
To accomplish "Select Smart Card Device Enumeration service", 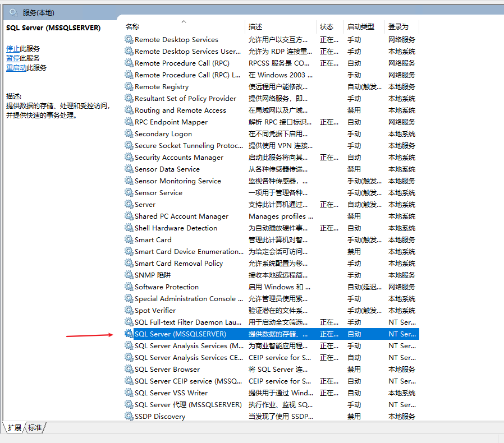I will (x=272, y=252).
